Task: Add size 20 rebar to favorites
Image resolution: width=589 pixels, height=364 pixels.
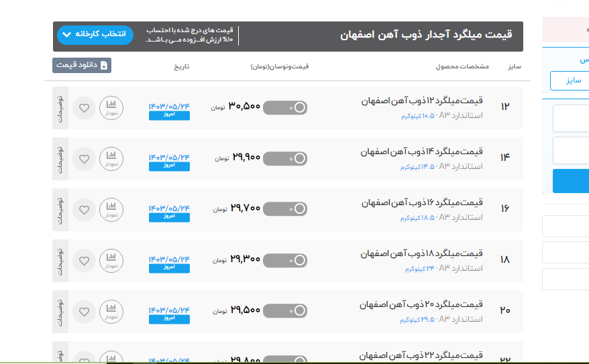Action: [x=84, y=311]
